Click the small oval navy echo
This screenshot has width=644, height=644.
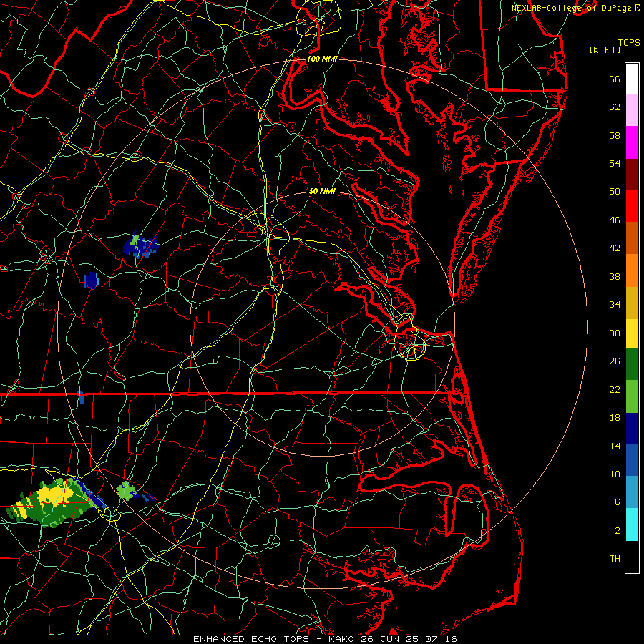point(91,280)
